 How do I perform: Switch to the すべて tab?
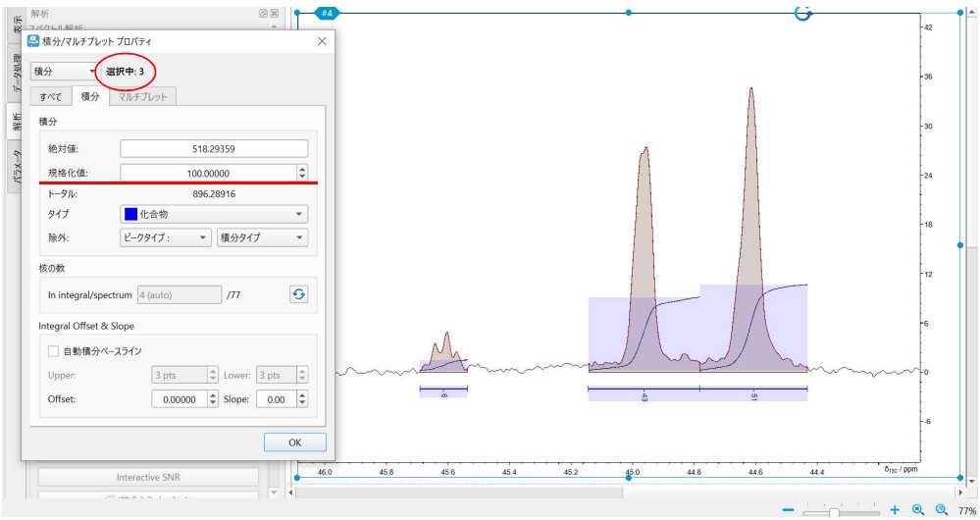51,96
